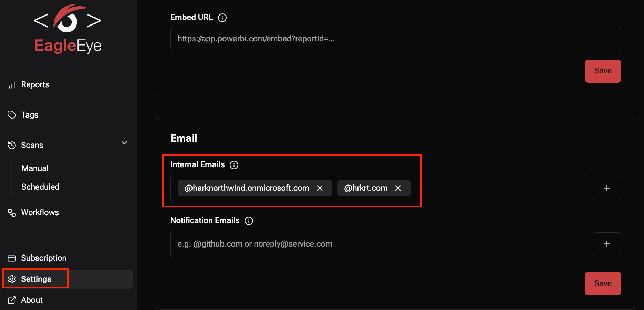The height and width of the screenshot is (310, 644).
Task: Open the Reports page
Action: click(35, 85)
